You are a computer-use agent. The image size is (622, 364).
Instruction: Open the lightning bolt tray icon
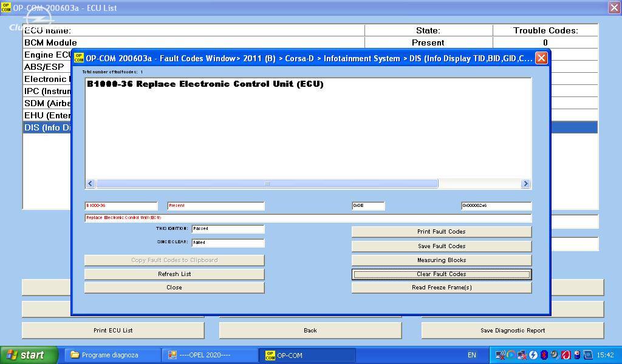pyautogui.click(x=533, y=355)
